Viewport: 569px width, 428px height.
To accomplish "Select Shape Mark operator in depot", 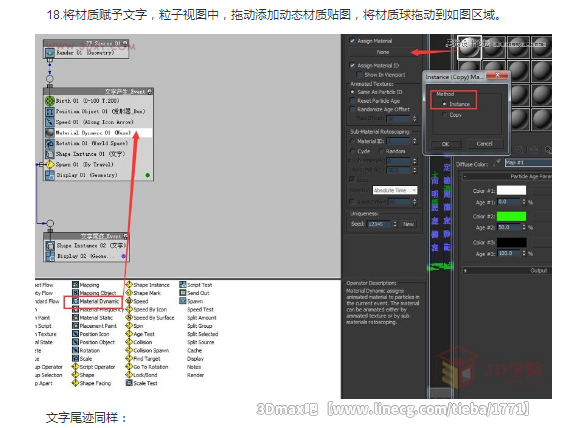I will click(143, 293).
